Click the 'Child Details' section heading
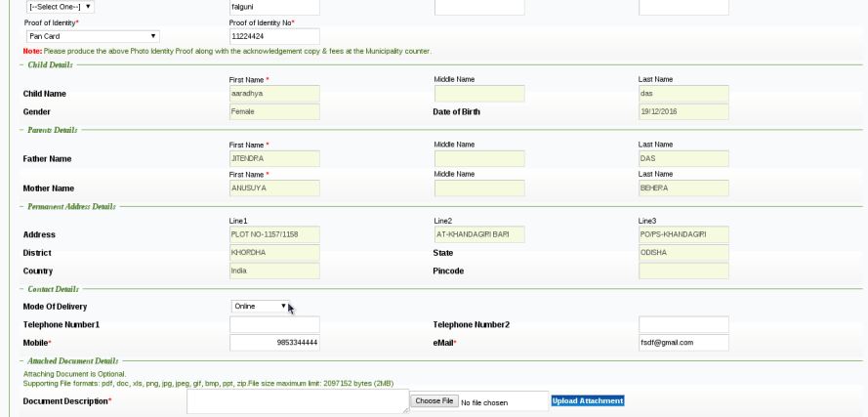The image size is (868, 417). [50, 64]
